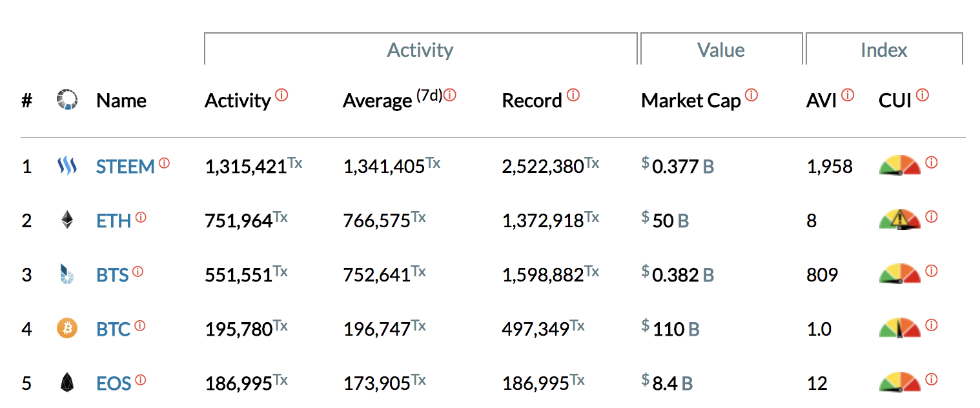Click the circular logo icon in header row
The image size is (980, 408).
67,100
